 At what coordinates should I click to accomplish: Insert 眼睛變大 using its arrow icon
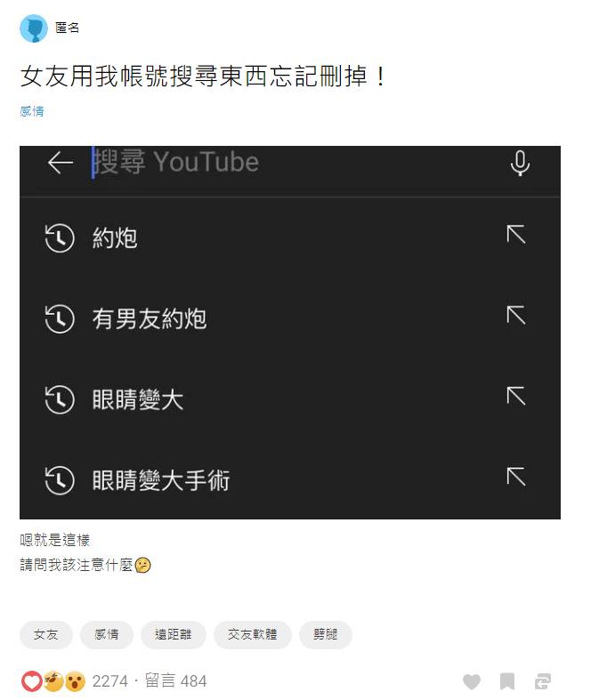tap(516, 396)
